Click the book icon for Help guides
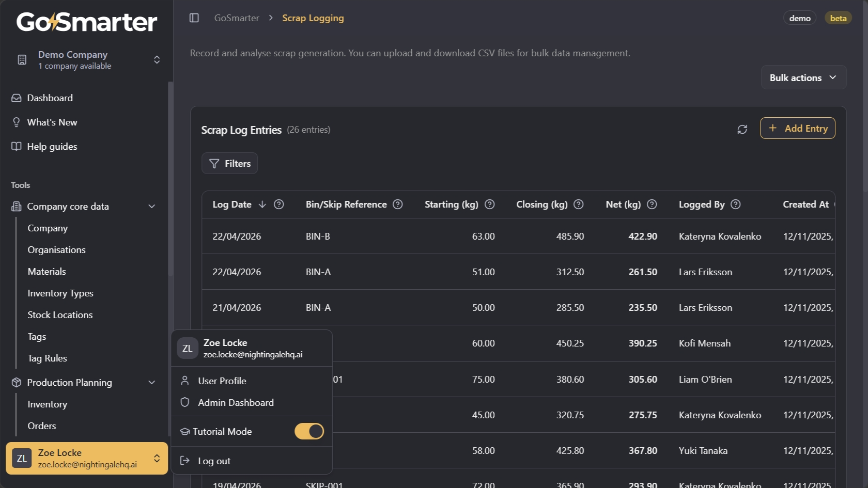 click(16, 146)
